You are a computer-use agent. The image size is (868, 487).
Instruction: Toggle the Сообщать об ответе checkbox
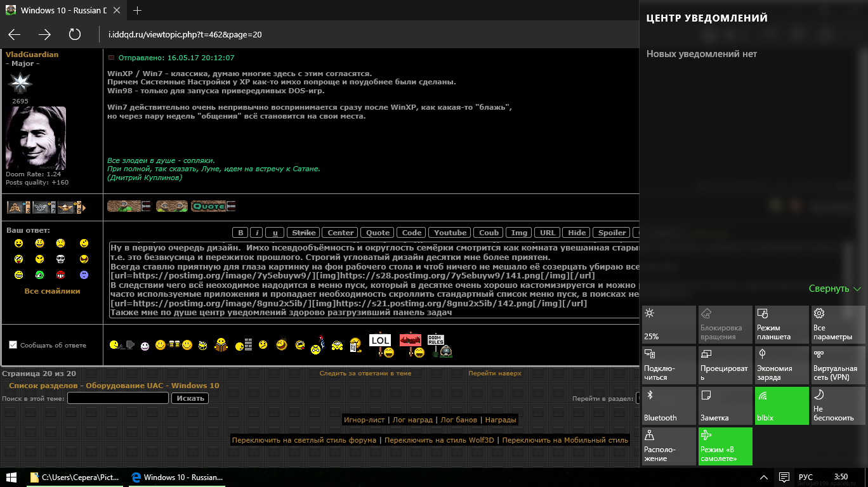click(13, 345)
